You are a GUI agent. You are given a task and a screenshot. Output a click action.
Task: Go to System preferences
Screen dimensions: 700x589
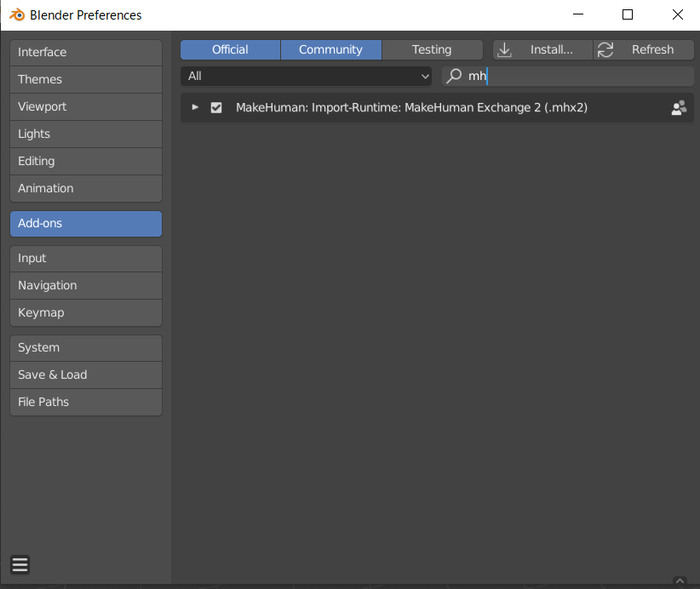(x=86, y=347)
